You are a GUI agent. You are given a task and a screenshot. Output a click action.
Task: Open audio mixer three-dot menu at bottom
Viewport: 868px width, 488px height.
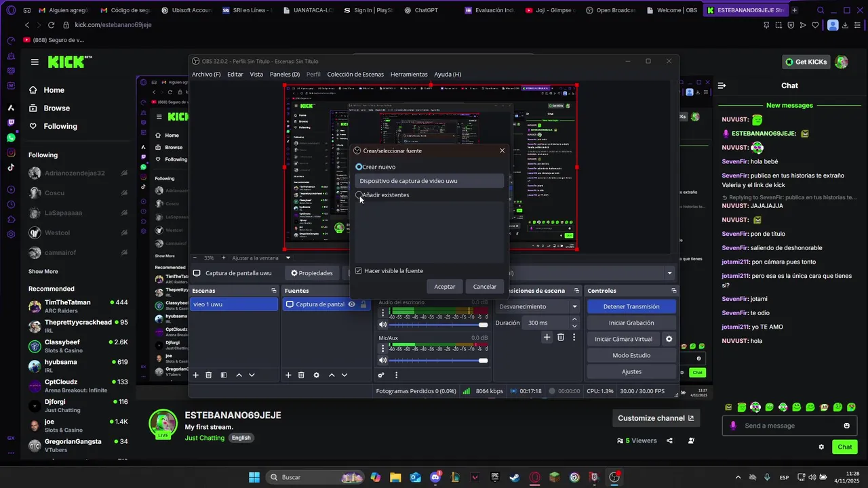coord(396,375)
